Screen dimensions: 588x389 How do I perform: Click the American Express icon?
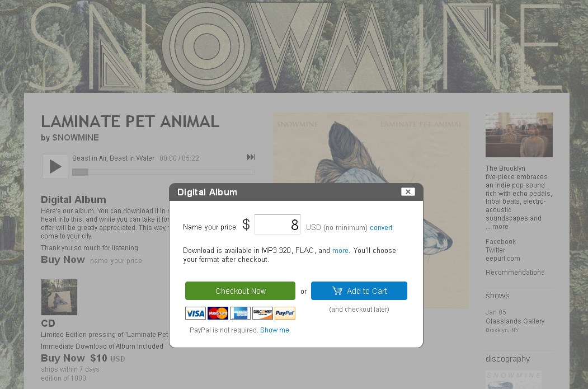240,313
